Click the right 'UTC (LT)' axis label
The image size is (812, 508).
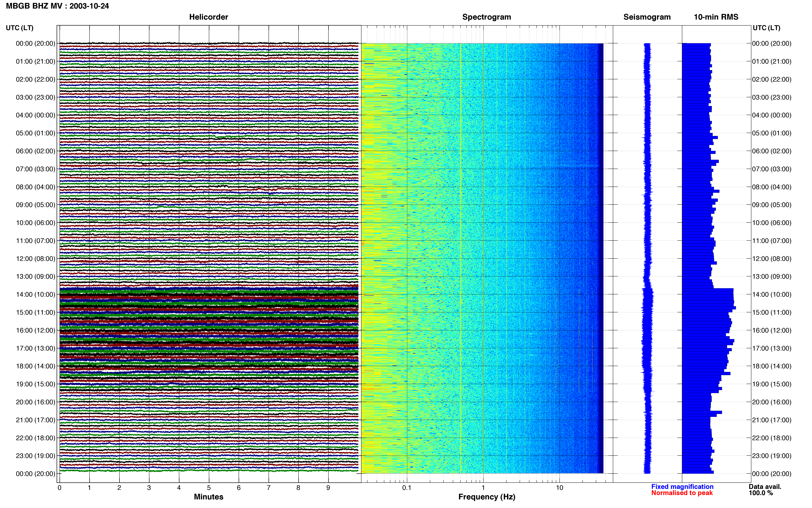(766, 28)
